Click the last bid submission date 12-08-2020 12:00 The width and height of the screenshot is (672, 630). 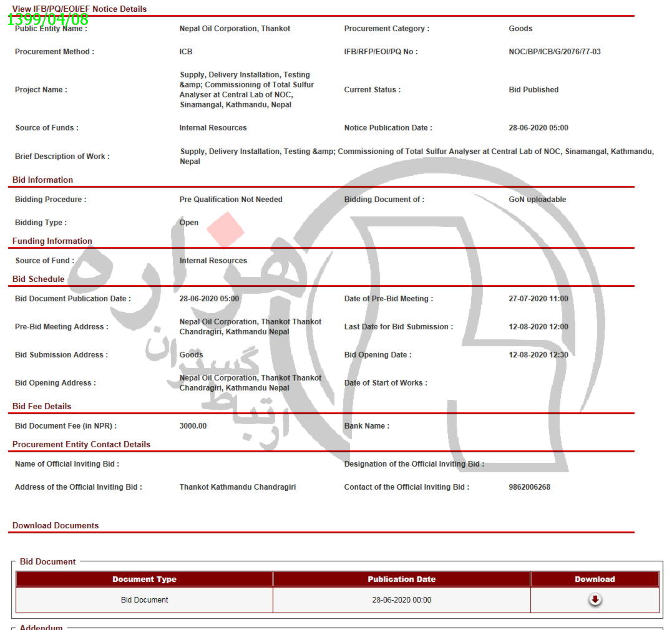tap(538, 327)
